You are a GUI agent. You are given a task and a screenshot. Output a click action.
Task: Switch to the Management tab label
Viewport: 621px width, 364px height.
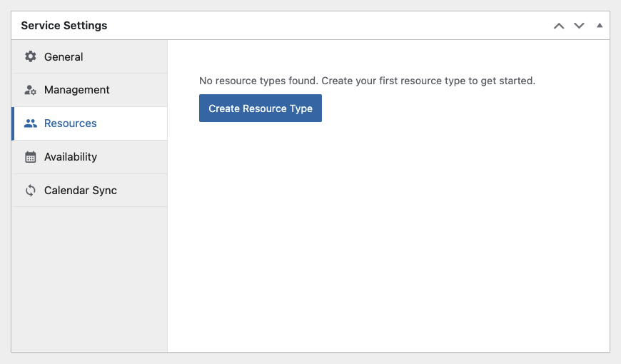pos(77,90)
